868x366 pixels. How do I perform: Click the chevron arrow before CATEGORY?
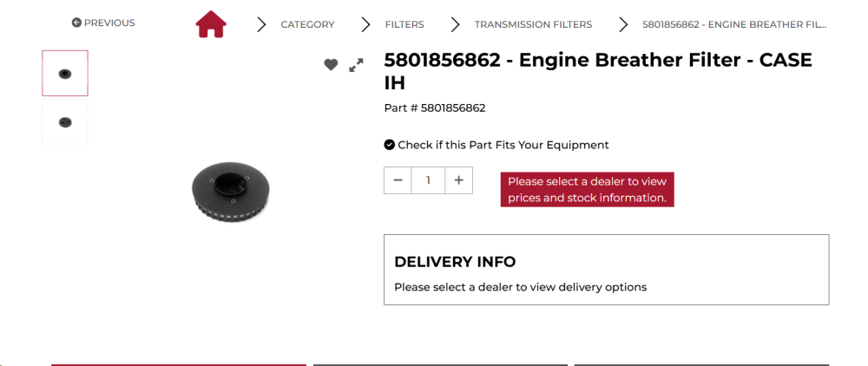(261, 24)
